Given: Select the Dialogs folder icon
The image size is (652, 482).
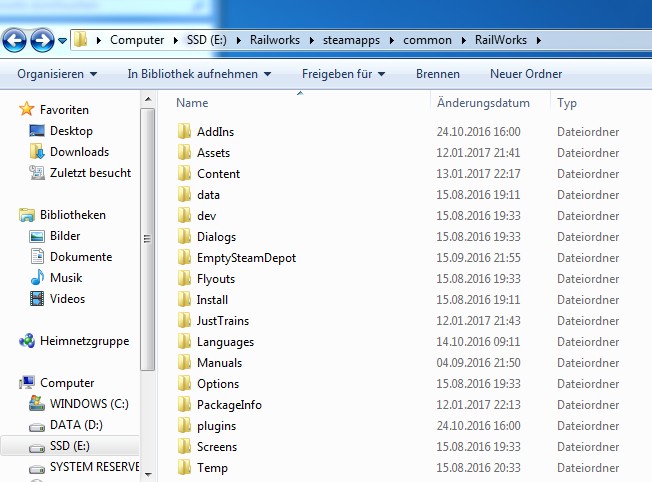Looking at the screenshot, I should (x=184, y=236).
